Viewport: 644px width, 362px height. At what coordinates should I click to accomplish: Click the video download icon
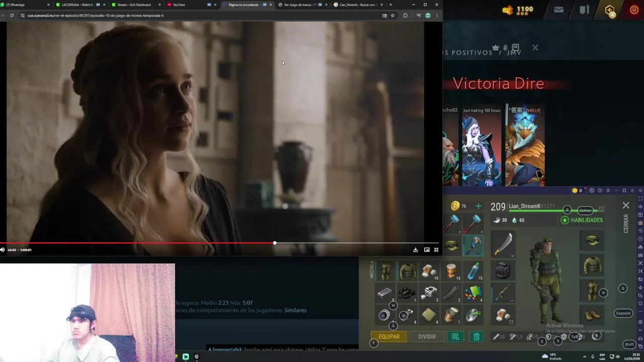click(x=416, y=250)
